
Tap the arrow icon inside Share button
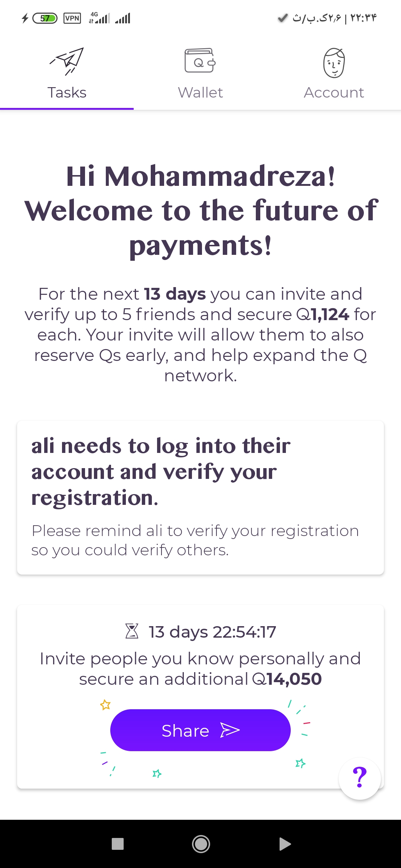pos(230,730)
